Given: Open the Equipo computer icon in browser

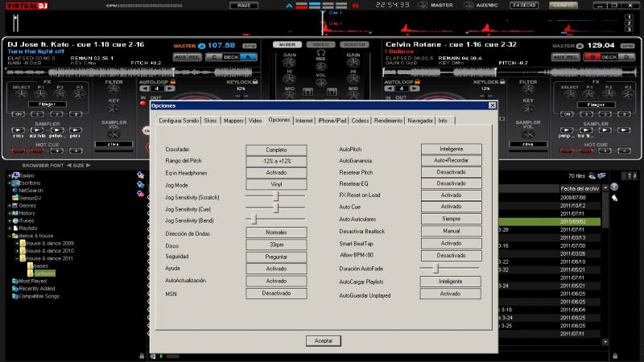Looking at the screenshot, I should [x=15, y=175].
